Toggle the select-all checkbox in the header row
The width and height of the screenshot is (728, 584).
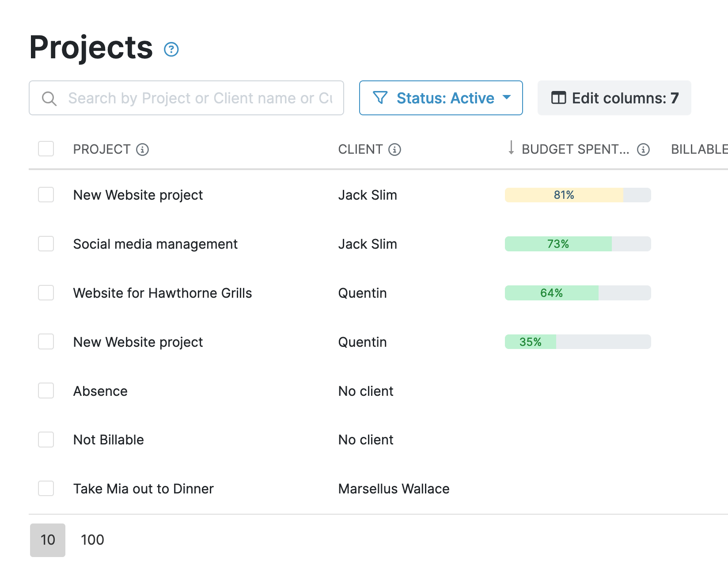[45, 149]
